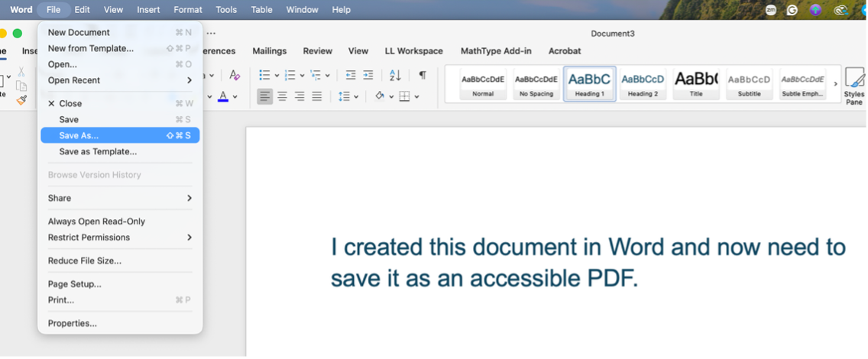Toggle Justify paragraph alignment
The height and width of the screenshot is (359, 868).
pos(316,96)
